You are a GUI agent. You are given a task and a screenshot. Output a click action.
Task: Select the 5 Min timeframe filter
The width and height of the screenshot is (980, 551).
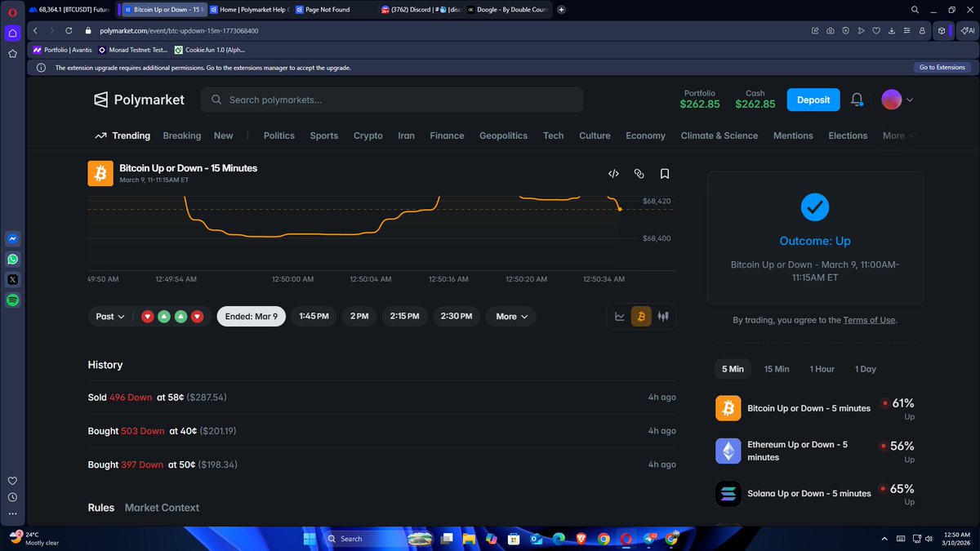(733, 369)
